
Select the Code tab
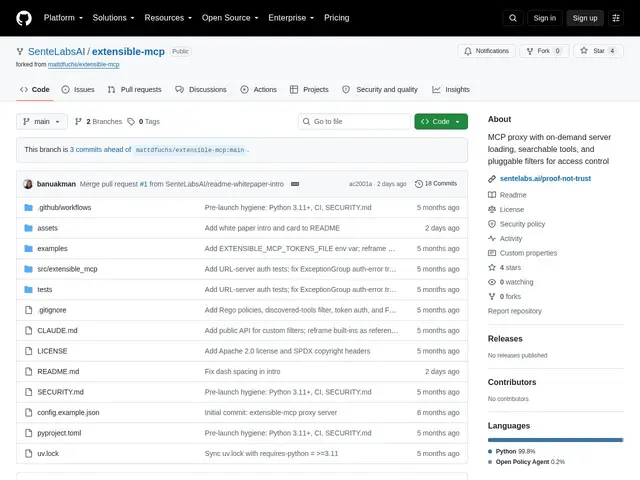(35, 89)
